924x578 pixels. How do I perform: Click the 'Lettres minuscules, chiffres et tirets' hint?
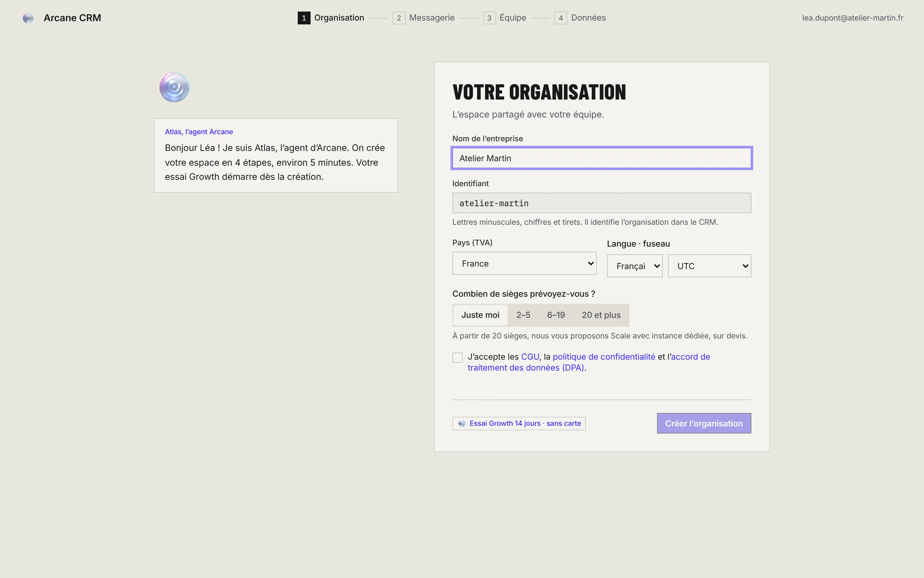click(x=585, y=222)
